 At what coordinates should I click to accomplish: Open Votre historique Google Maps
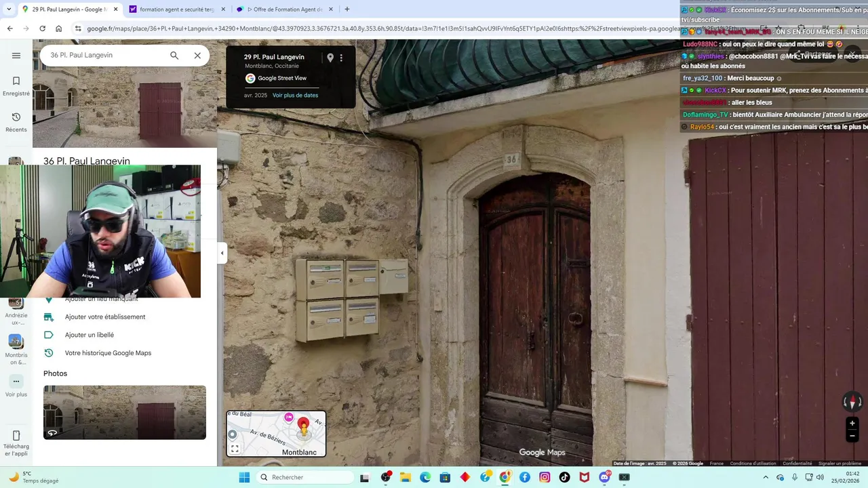[x=108, y=353]
